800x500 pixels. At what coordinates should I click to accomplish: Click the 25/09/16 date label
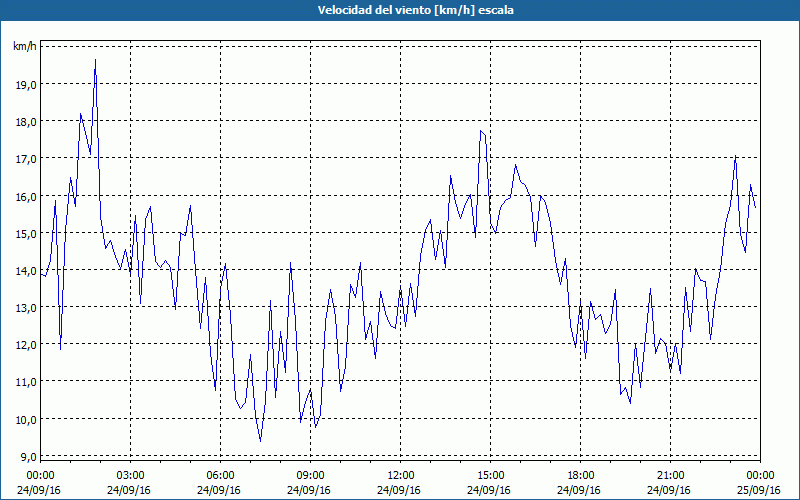[x=759, y=490]
